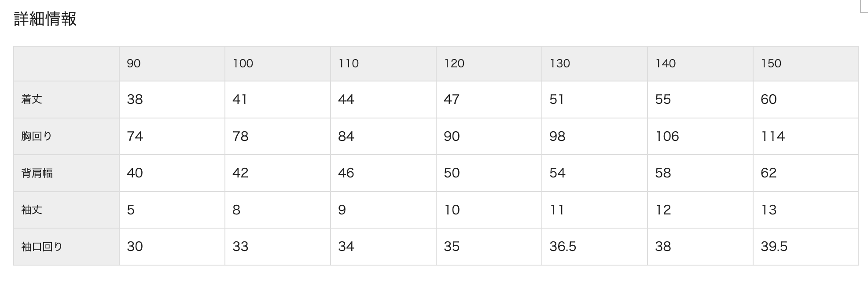Select the 150 size column header
Screen dimensions: 868x303
coord(806,63)
